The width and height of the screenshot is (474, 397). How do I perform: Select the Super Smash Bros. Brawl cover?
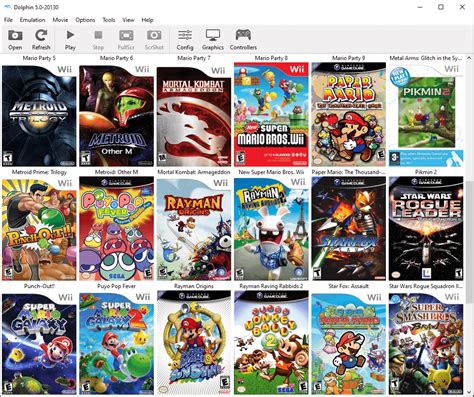(426, 344)
